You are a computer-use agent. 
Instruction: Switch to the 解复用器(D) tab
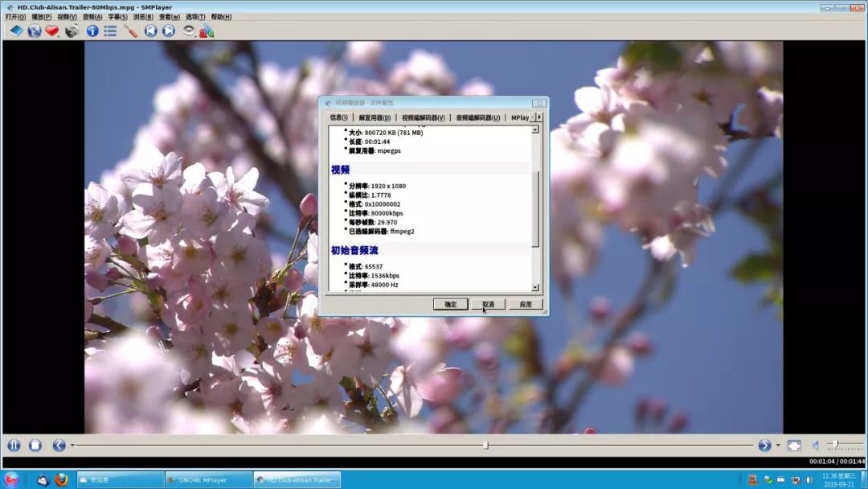(375, 117)
